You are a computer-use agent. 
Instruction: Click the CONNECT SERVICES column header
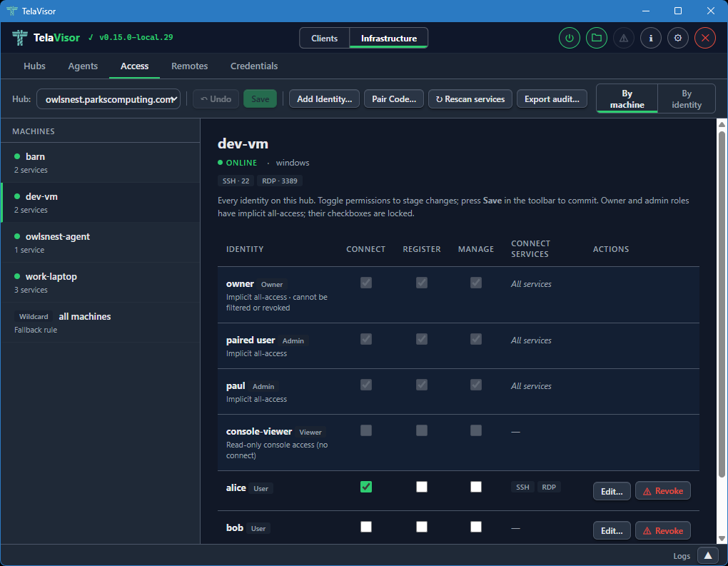pyautogui.click(x=531, y=249)
